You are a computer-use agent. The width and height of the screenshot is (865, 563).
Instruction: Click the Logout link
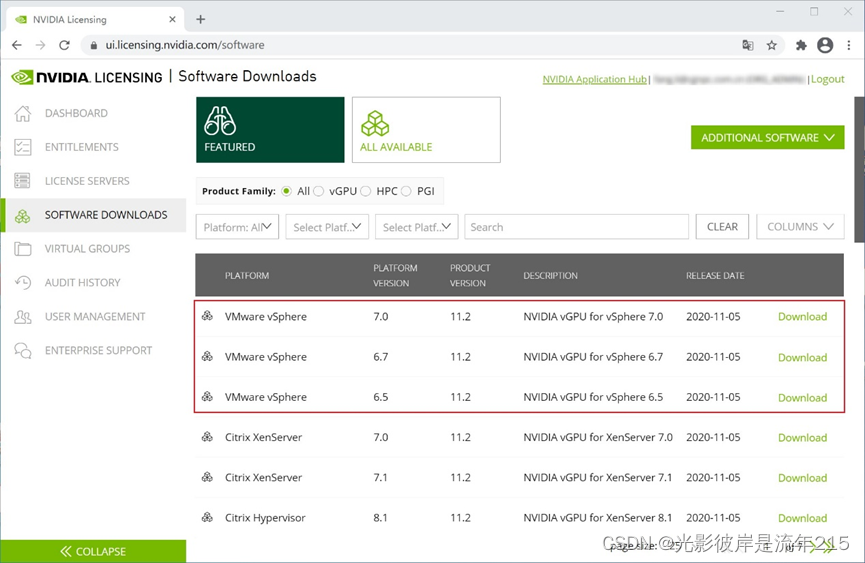(827, 79)
